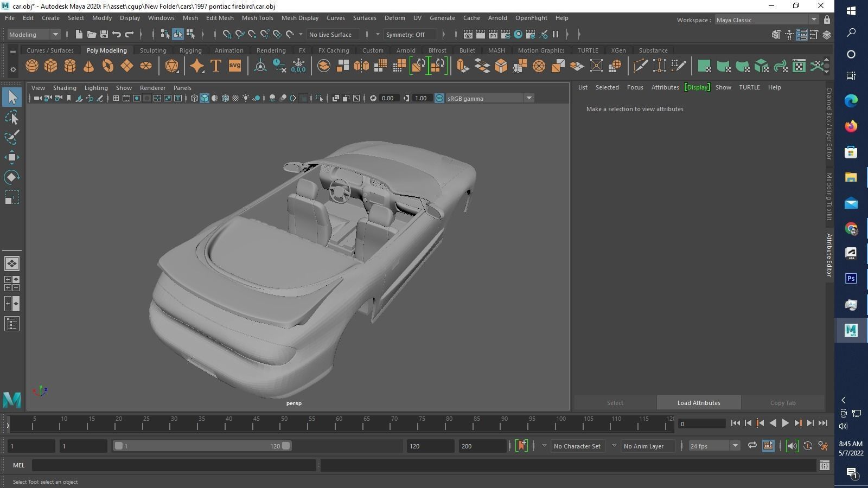Viewport: 868px width, 488px height.
Task: Open the 24 fps frame rate dropdown
Action: pos(714,446)
